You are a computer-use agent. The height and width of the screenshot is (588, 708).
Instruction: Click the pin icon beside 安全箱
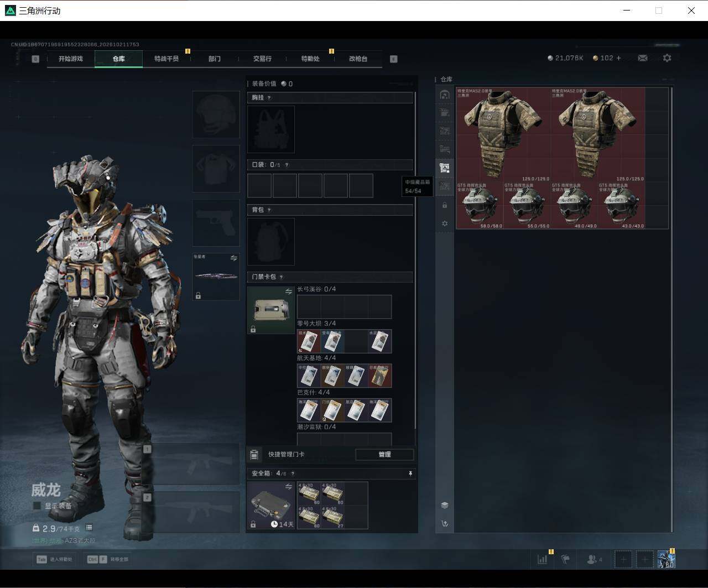[x=410, y=473]
